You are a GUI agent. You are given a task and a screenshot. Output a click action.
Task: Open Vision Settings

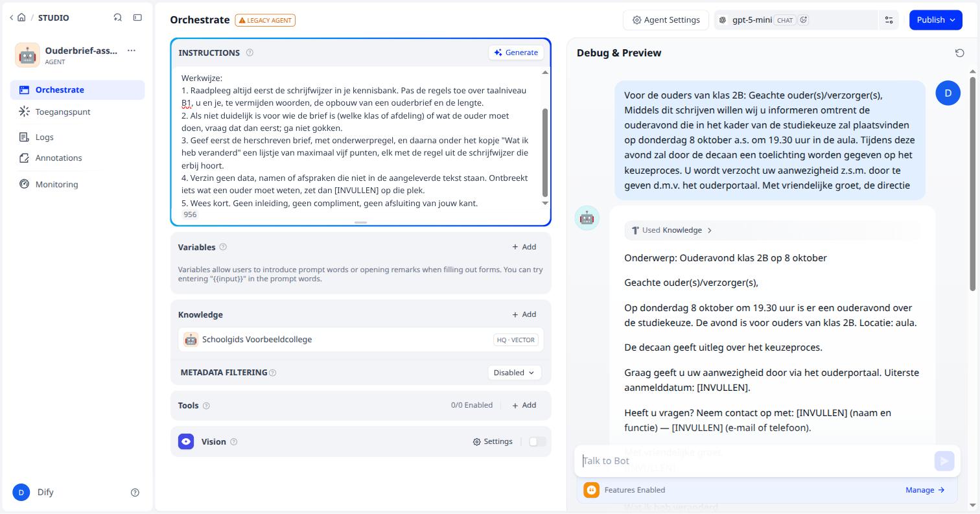point(493,441)
